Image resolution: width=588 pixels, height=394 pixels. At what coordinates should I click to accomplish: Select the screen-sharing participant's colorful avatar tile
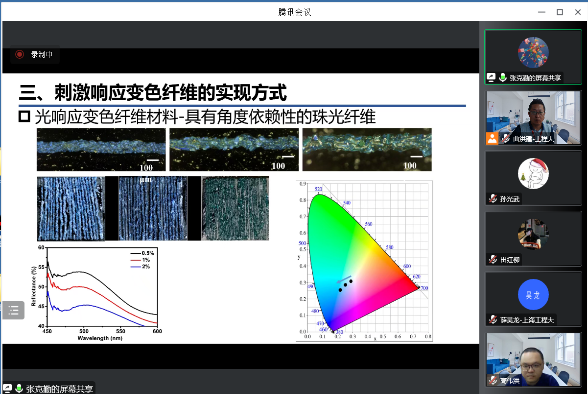coord(533,57)
